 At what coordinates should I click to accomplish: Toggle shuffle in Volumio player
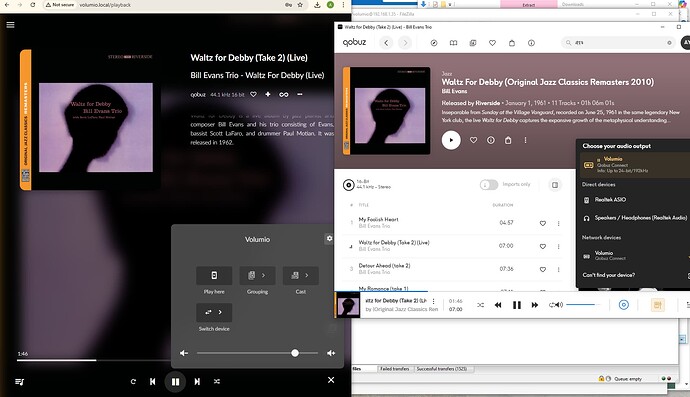217,382
